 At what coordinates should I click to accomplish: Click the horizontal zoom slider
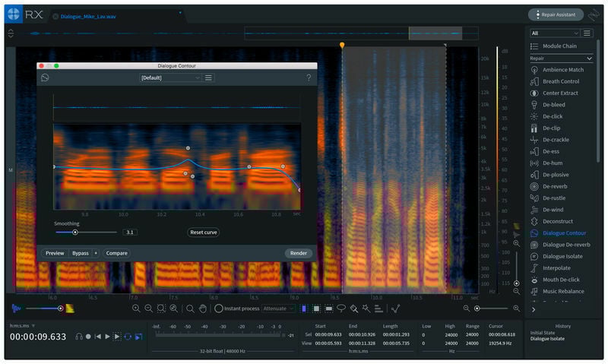[477, 309]
